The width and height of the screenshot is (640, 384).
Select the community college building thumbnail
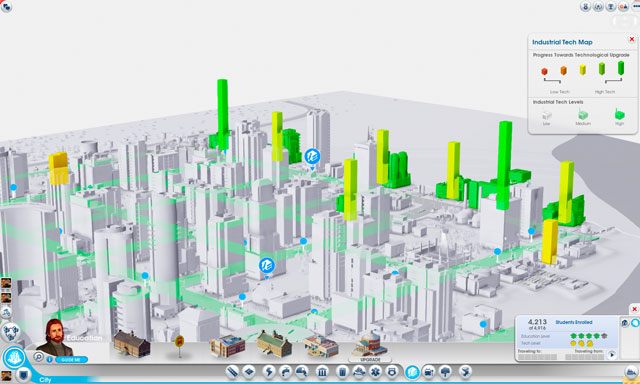[321, 346]
